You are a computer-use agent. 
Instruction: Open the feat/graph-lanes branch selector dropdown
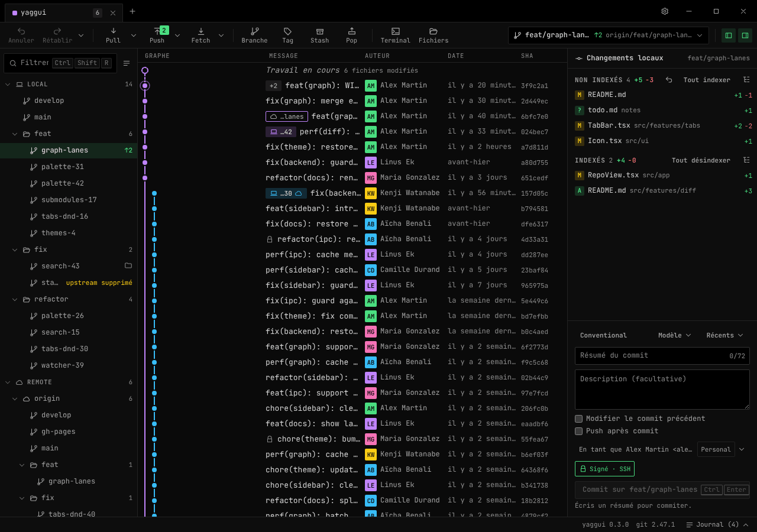coord(609,35)
